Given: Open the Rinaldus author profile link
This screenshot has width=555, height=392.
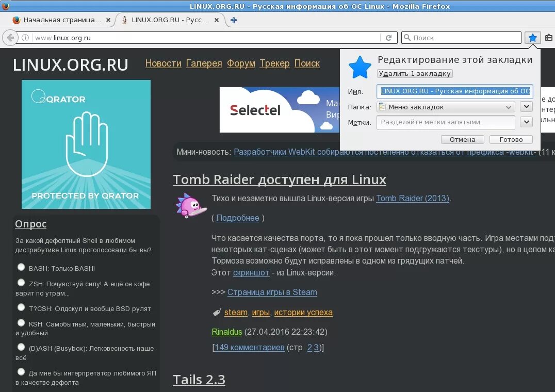Looking at the screenshot, I should pos(226,332).
